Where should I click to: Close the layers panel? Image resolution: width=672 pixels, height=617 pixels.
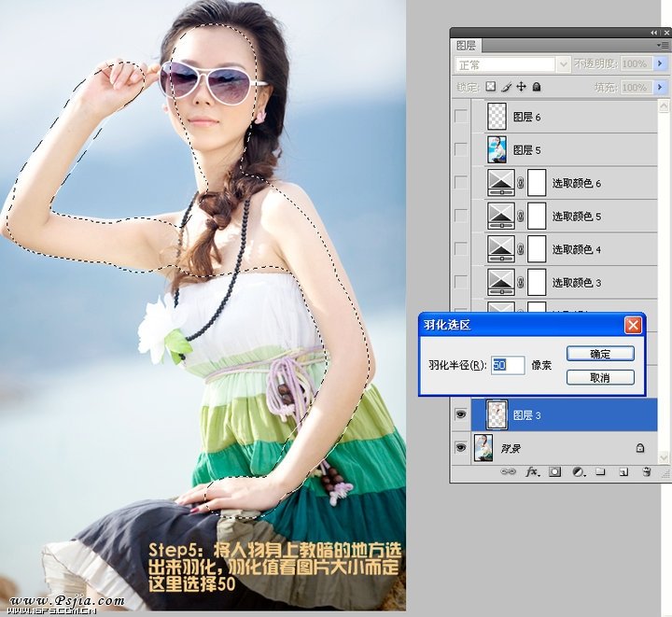pyautogui.click(x=666, y=33)
